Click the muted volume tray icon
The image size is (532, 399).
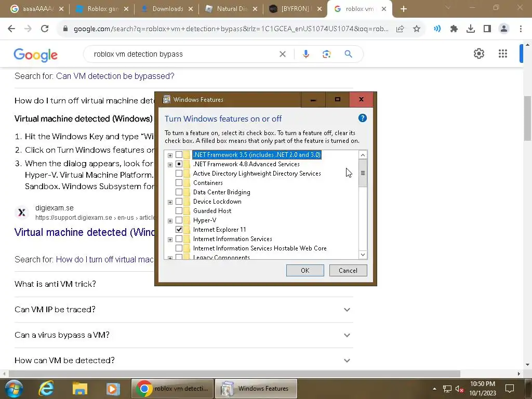tap(459, 389)
